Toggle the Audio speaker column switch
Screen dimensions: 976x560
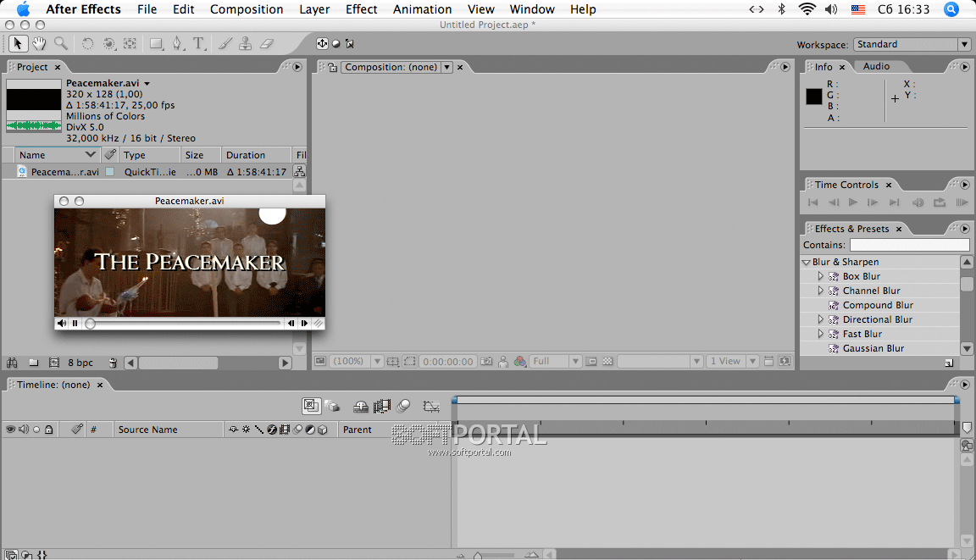tap(24, 430)
